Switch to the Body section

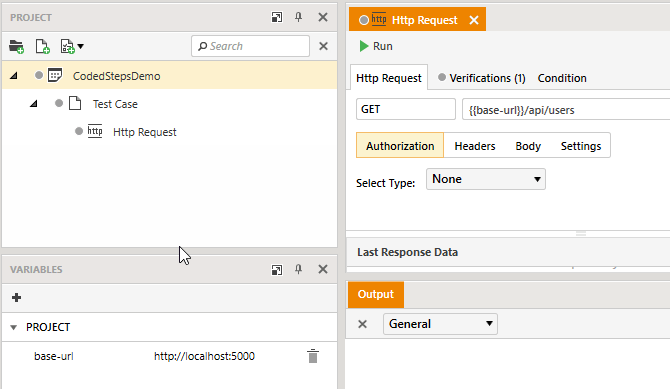(528, 146)
